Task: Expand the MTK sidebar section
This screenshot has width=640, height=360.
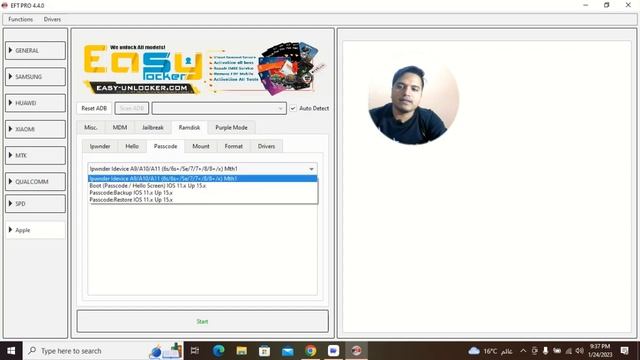Action: tap(35, 156)
